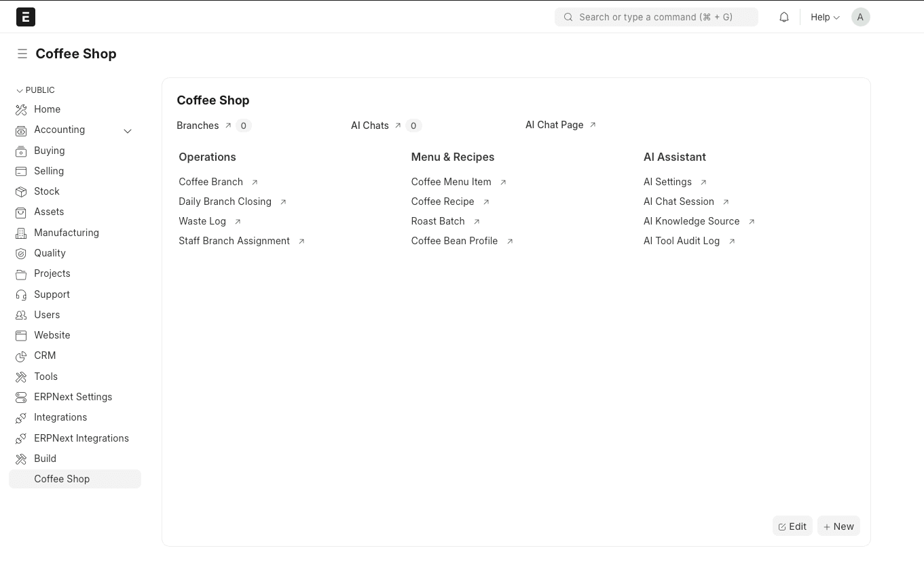Click the Selling sidebar icon
924x580 pixels.
coord(21,171)
